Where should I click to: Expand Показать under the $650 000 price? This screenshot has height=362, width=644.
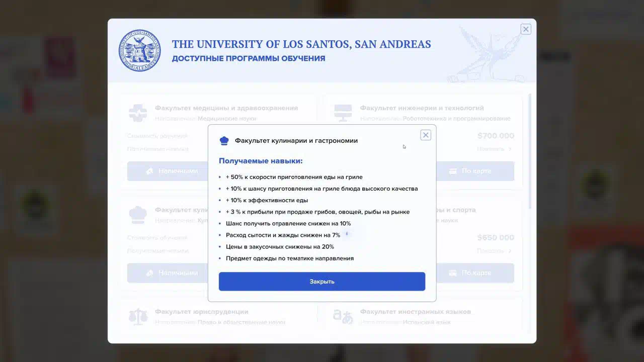(495, 251)
